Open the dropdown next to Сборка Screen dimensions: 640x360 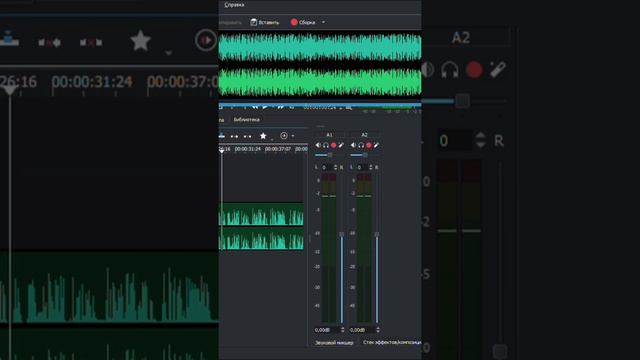coord(323,22)
